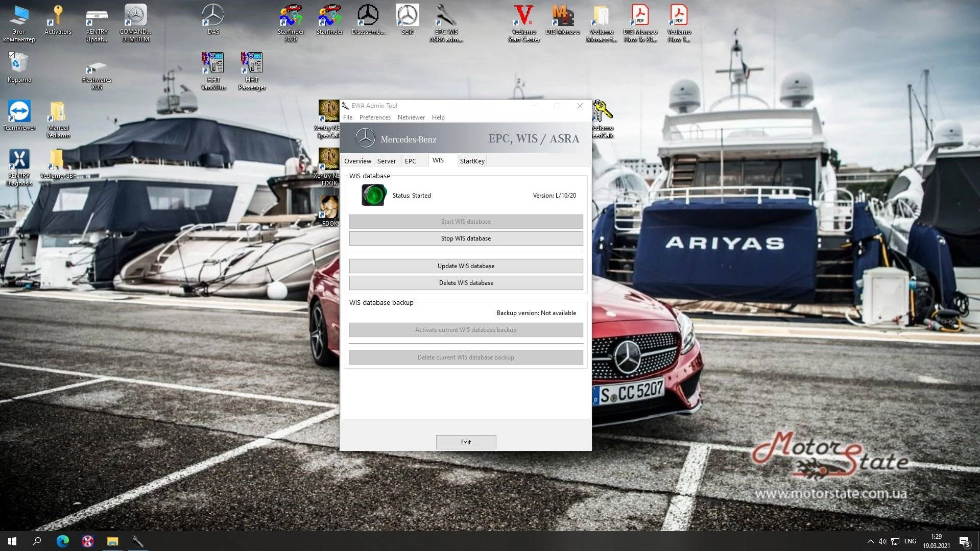
Task: Launch HHT Passenger shortcut
Action: 252,71
